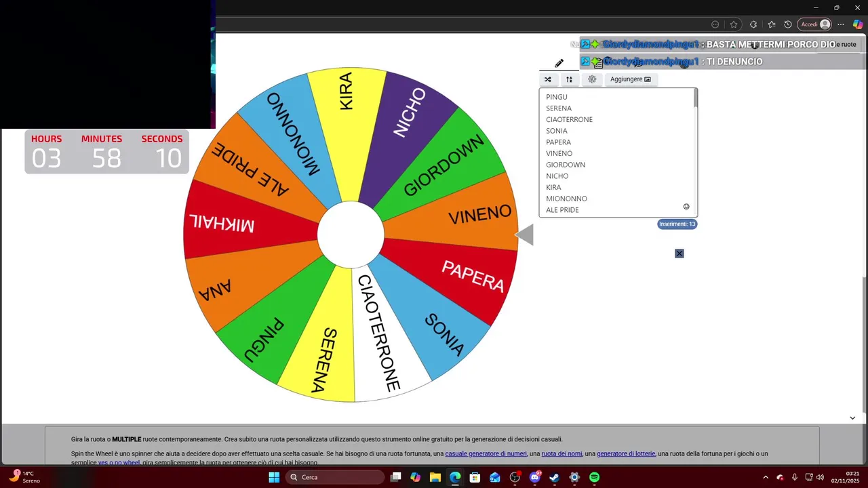Select ALE PRIDE in the entries list
Image resolution: width=868 pixels, height=488 pixels.
coord(562,210)
